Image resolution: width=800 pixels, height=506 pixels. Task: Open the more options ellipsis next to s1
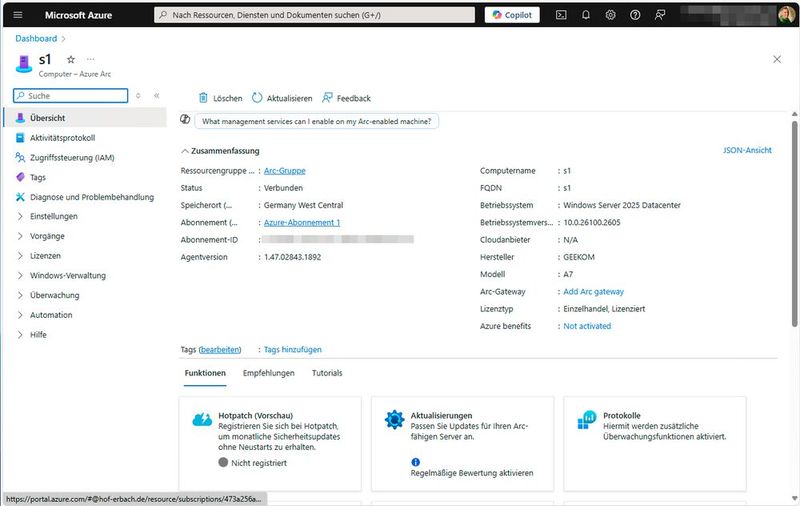coord(90,59)
